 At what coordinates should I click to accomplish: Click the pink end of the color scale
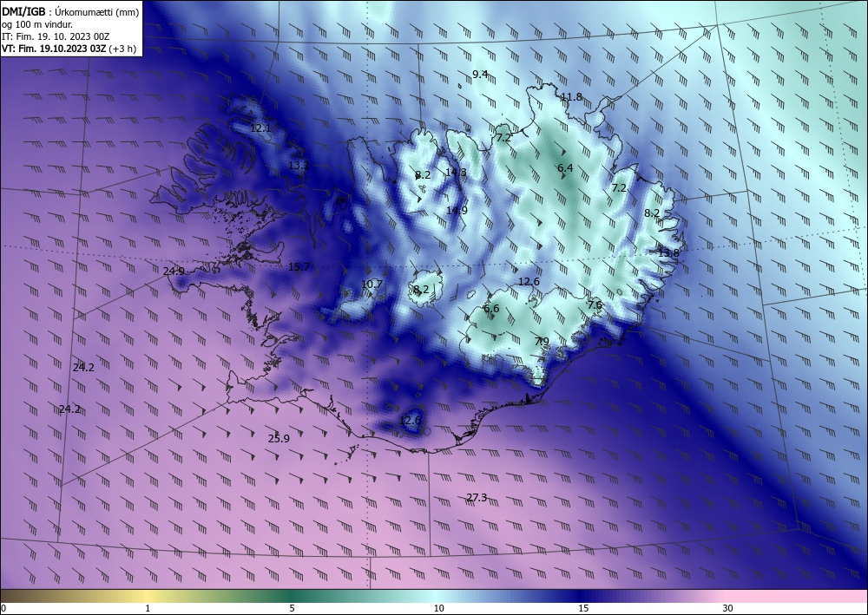click(797, 596)
